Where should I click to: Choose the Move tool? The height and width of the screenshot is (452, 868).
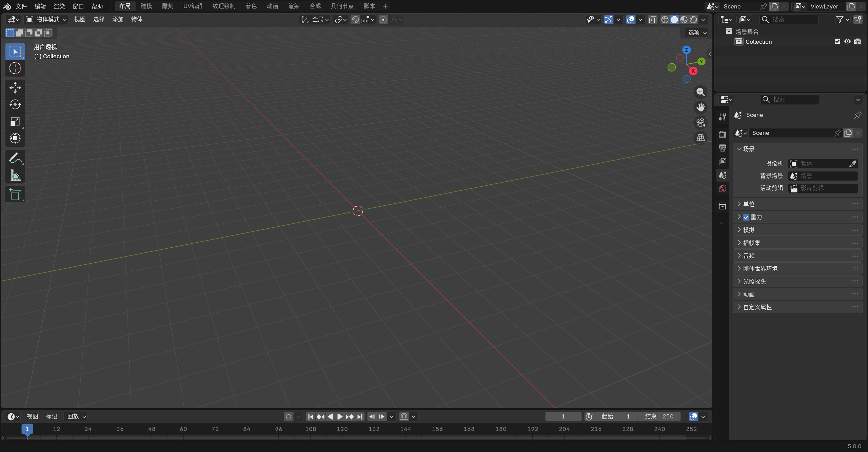[15, 88]
